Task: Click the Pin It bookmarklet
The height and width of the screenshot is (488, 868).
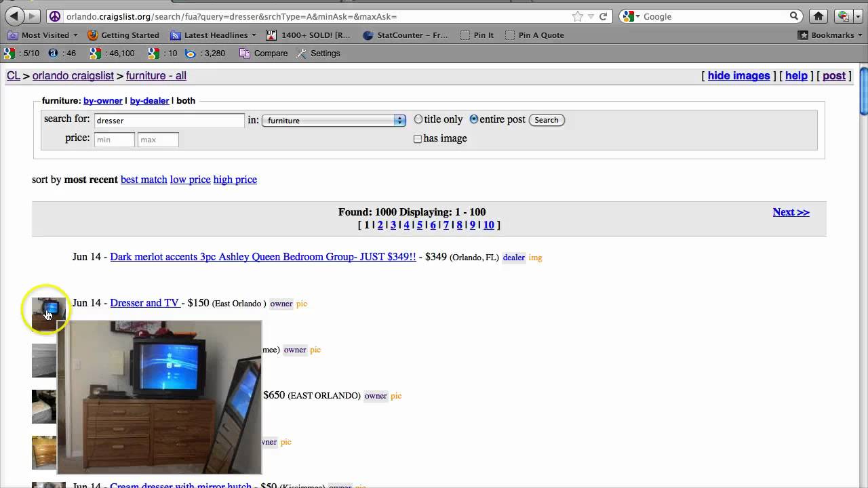Action: [477, 35]
